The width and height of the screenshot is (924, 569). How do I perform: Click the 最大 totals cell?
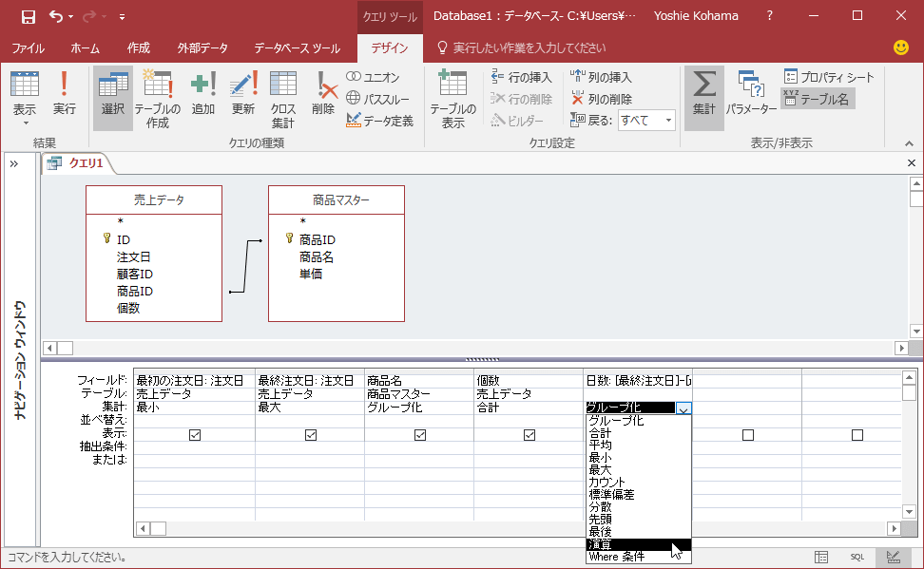point(310,407)
